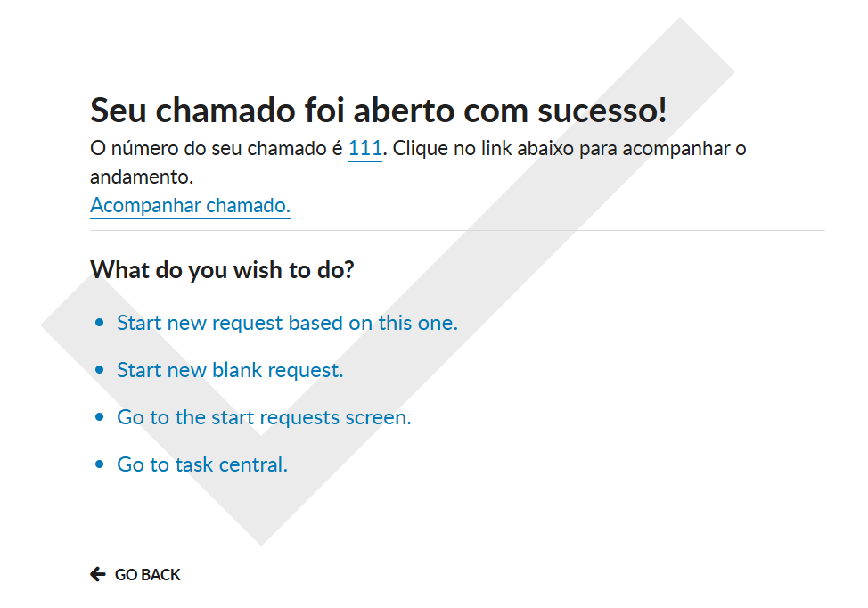Open 'Go to task central.' link
Screen dimensions: 868x608
pos(202,464)
